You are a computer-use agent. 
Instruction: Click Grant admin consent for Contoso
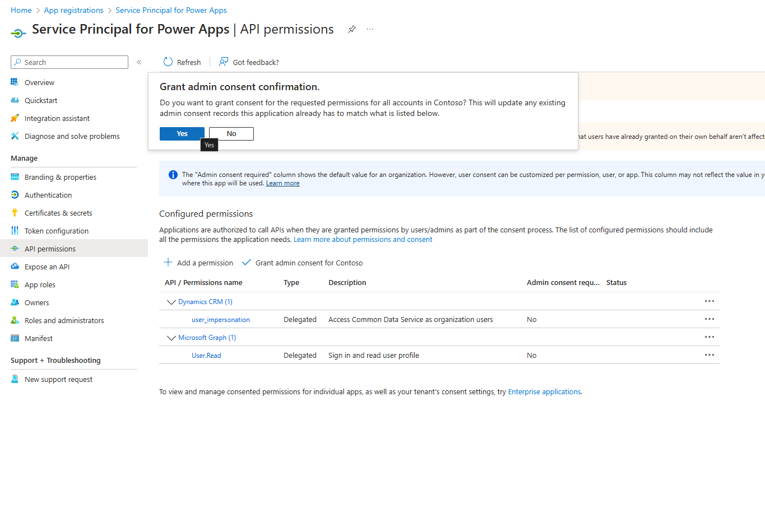(x=302, y=263)
